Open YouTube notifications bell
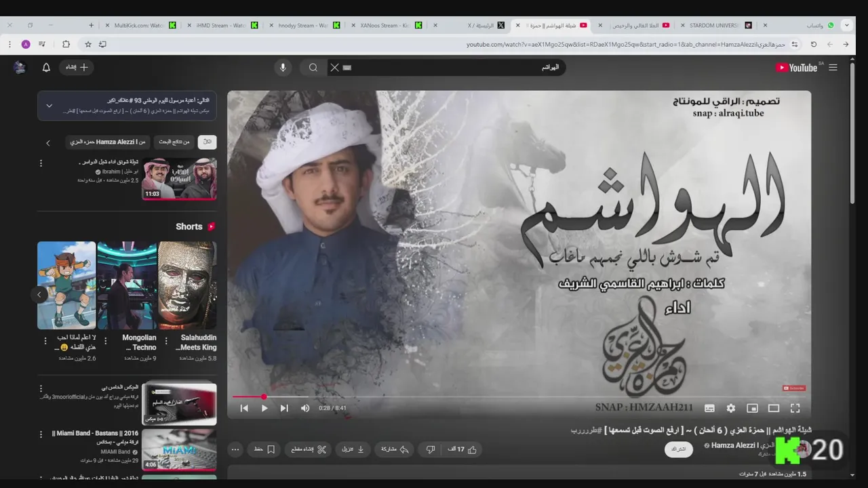This screenshot has height=488, width=868. (46, 67)
